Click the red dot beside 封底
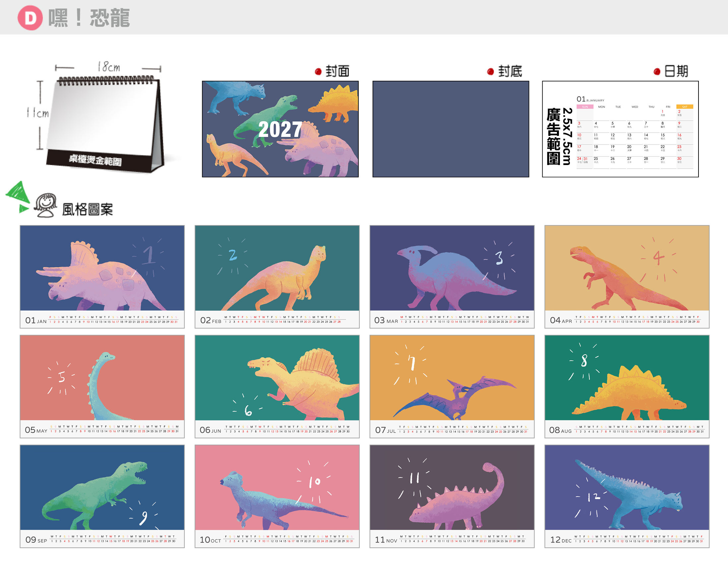The width and height of the screenshot is (728, 564). pos(490,72)
